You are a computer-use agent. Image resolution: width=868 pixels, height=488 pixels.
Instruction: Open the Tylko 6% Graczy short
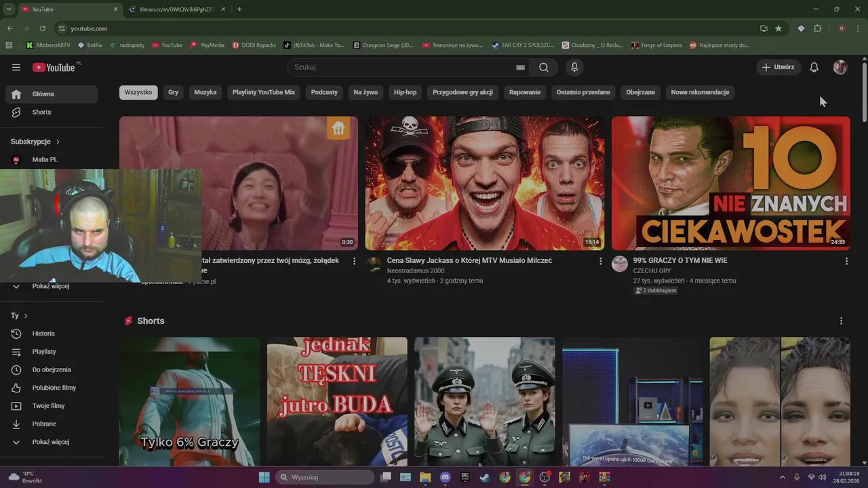coord(189,401)
